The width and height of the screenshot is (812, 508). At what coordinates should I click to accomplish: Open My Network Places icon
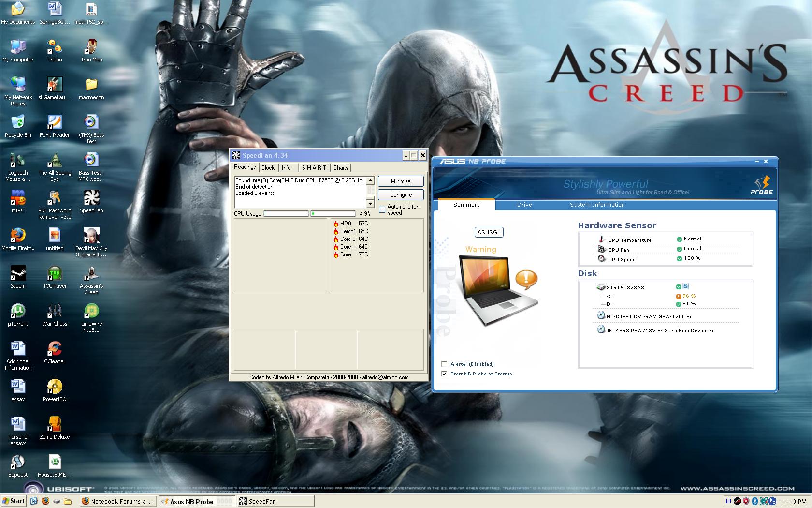click(x=18, y=91)
